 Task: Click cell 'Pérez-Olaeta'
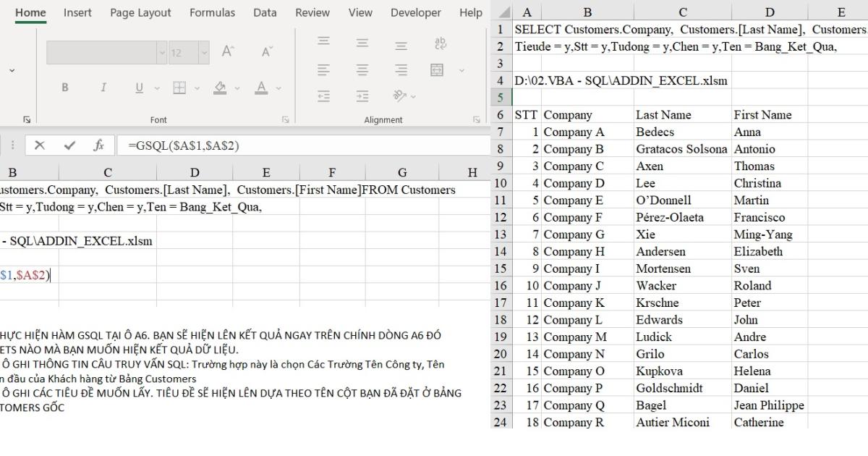pyautogui.click(x=682, y=217)
